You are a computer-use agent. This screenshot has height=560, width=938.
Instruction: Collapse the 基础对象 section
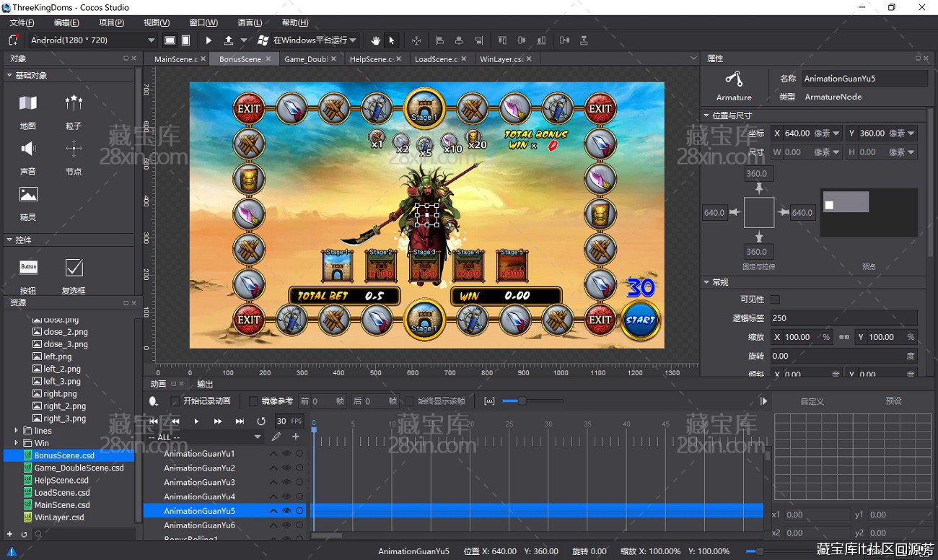tap(9, 75)
